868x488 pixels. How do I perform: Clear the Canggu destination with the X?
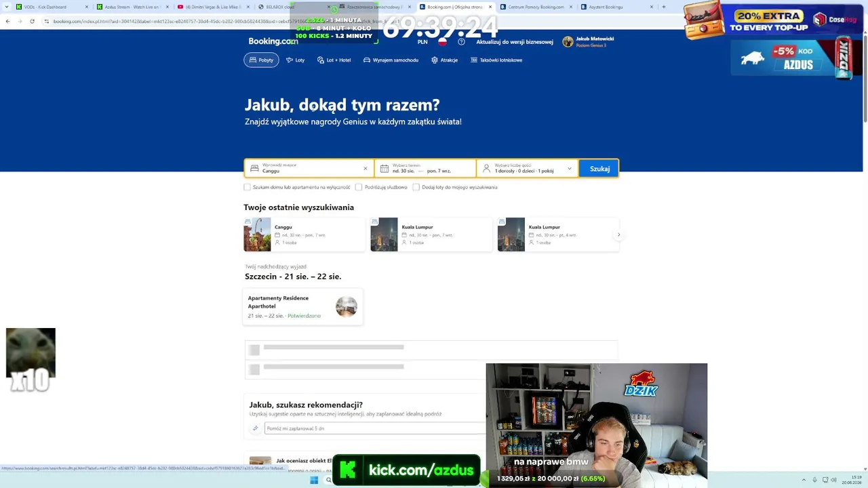point(365,169)
